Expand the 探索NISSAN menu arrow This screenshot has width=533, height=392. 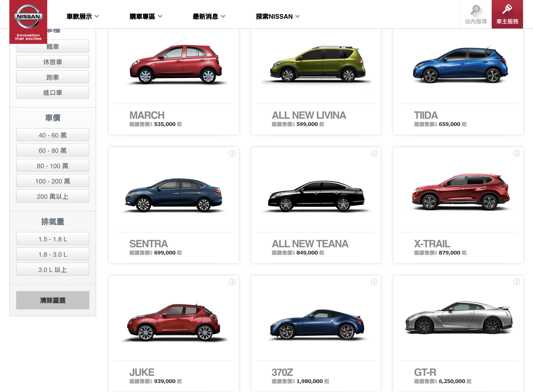(x=297, y=16)
